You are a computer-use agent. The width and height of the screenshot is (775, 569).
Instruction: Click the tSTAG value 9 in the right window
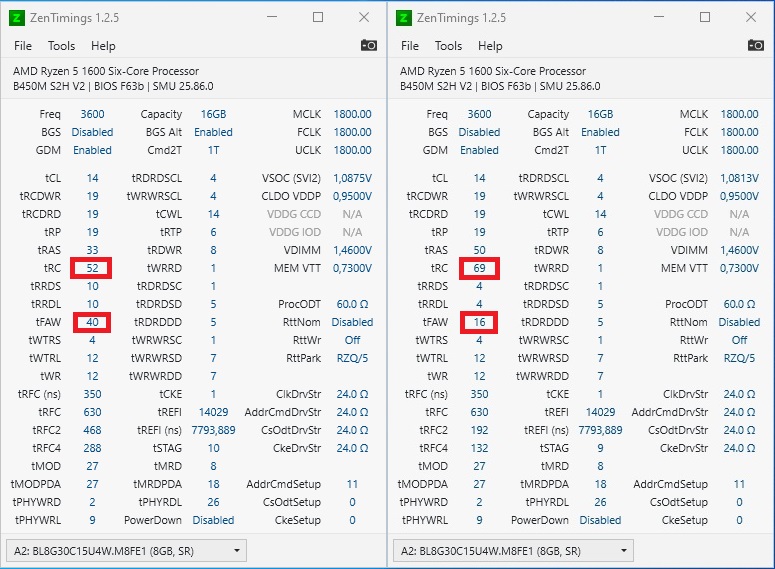coord(600,448)
